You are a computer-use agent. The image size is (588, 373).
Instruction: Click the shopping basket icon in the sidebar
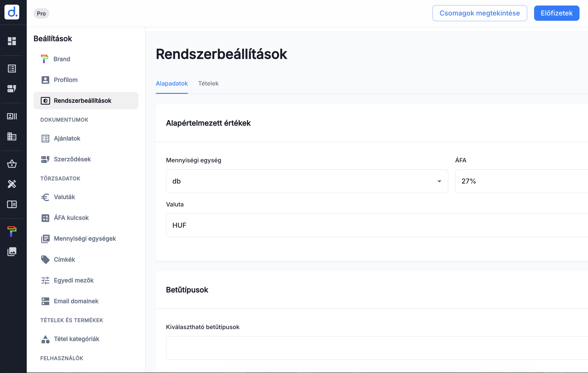(12, 164)
